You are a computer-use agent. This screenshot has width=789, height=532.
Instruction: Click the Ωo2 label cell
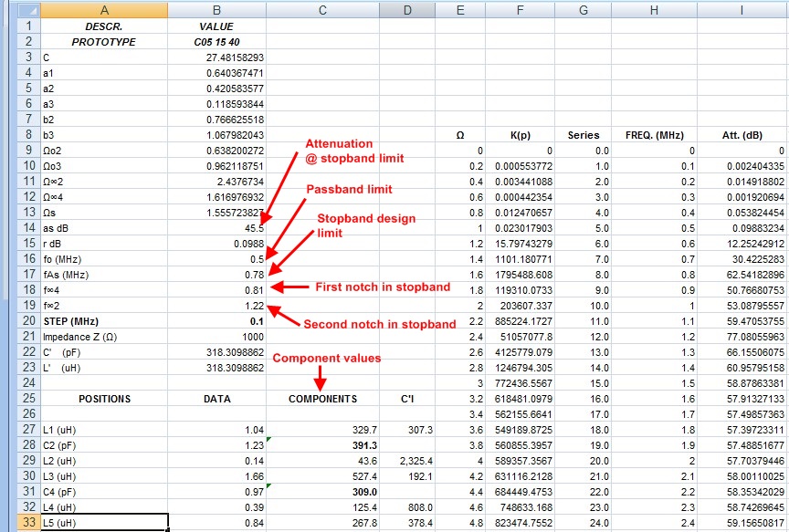104,151
